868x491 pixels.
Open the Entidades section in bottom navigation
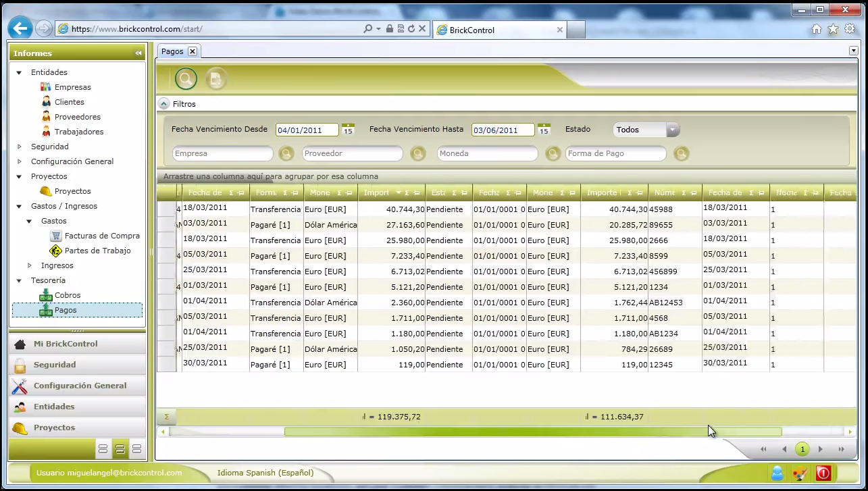point(54,407)
